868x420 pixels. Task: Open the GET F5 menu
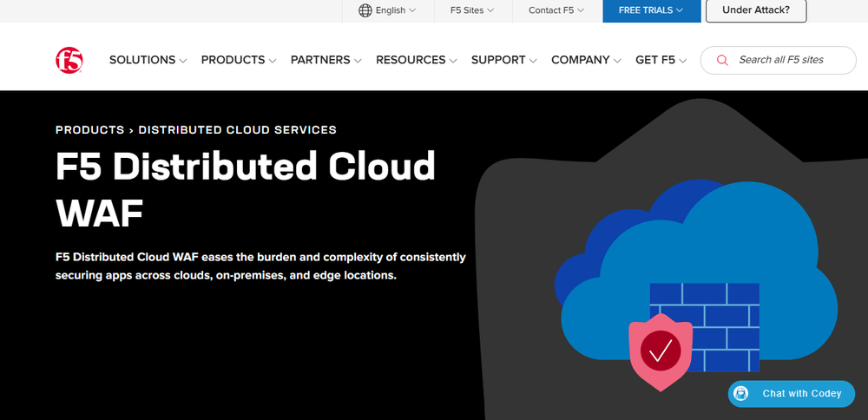(x=661, y=60)
